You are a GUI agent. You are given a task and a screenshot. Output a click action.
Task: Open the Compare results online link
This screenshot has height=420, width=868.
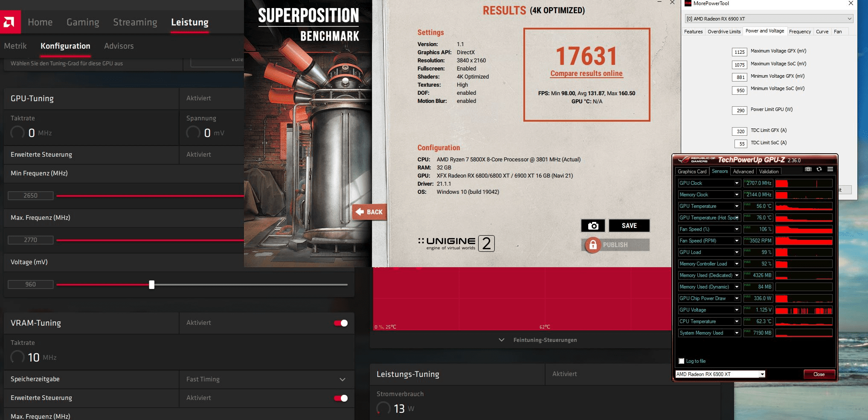586,73
